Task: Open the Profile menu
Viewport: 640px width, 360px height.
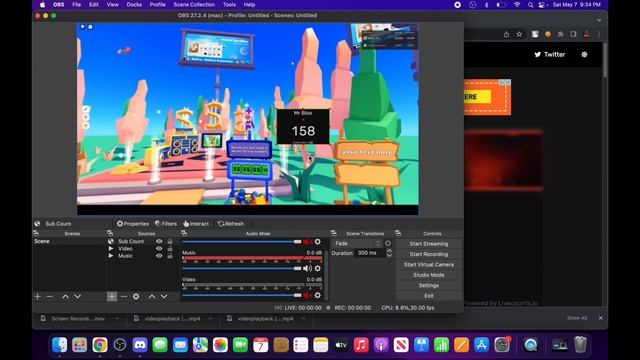Action: (158, 5)
